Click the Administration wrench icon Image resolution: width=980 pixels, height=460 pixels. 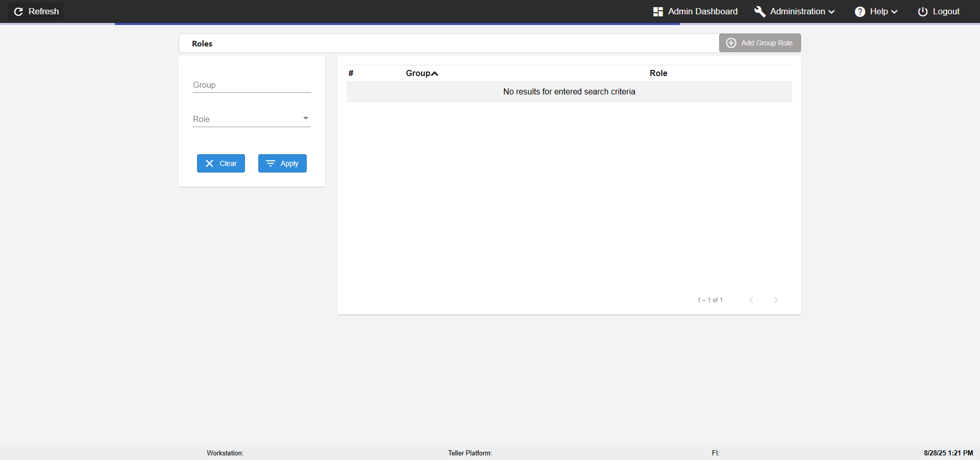pyautogui.click(x=759, y=12)
